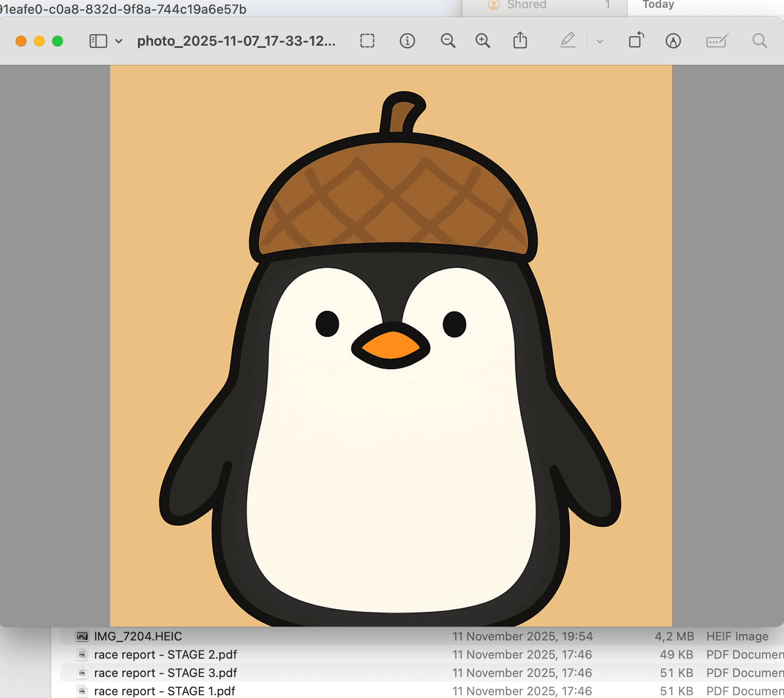Open the search field
Image resolution: width=784 pixels, height=698 pixels.
759,41
